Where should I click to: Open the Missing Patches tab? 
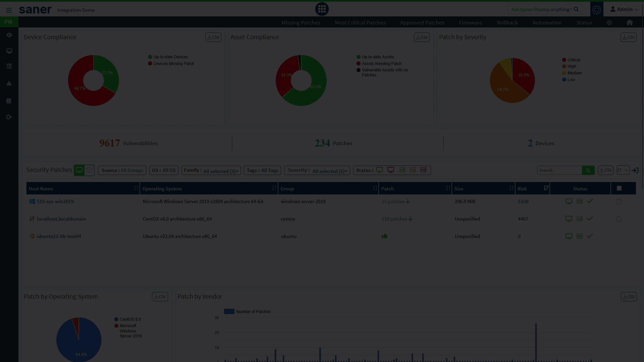[x=301, y=22]
